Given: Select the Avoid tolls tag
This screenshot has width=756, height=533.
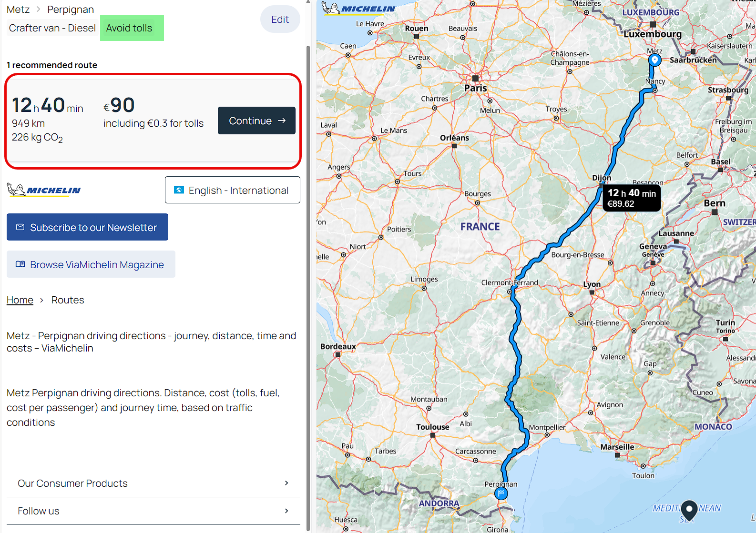Looking at the screenshot, I should pyautogui.click(x=132, y=28).
